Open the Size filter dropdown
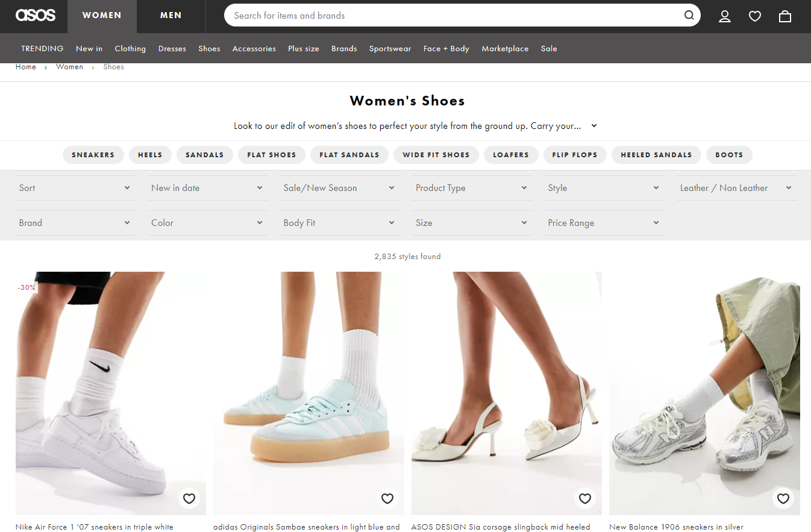 click(472, 223)
